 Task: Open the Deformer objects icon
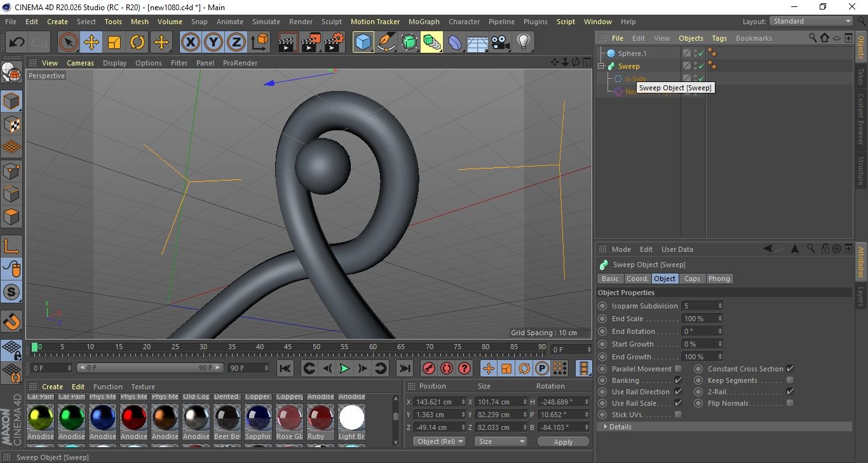click(455, 43)
